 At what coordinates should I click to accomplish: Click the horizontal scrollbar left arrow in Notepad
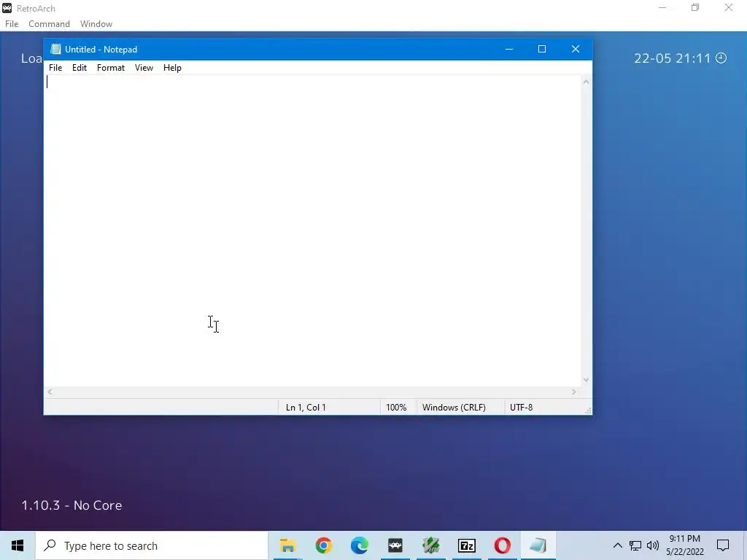click(x=50, y=392)
